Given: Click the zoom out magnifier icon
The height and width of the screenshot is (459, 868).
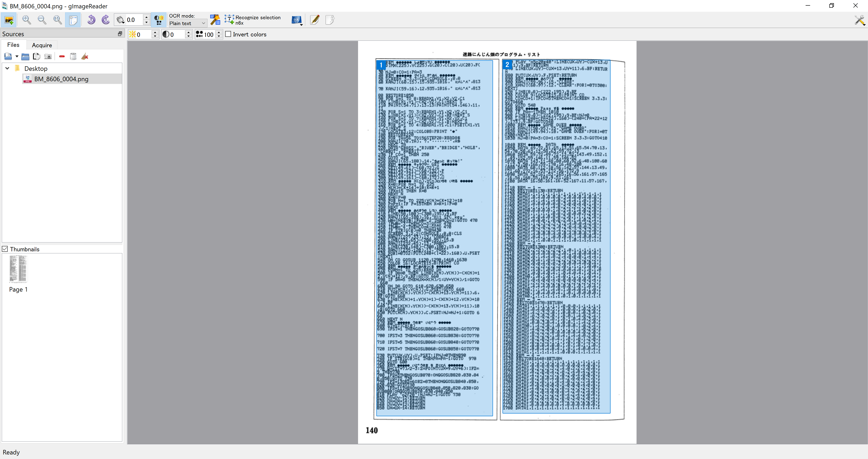Looking at the screenshot, I should pos(42,20).
